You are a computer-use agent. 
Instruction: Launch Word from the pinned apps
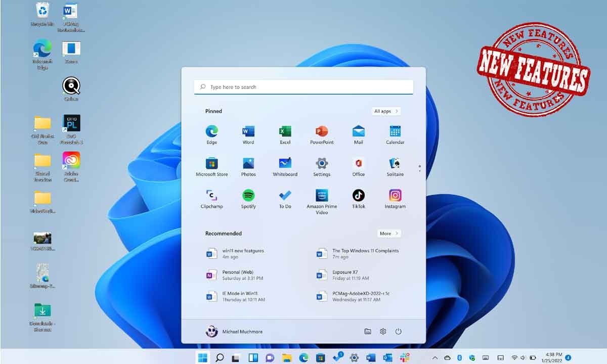248,135
